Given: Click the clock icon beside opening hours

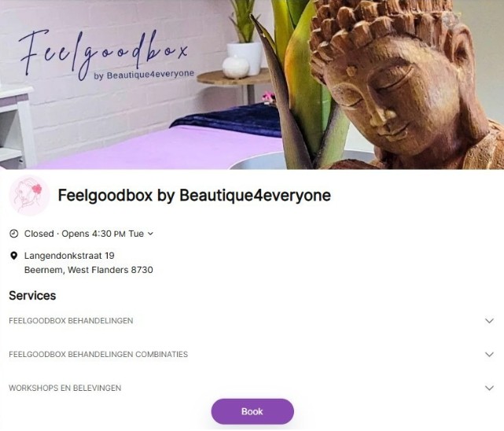Looking at the screenshot, I should 14,234.
